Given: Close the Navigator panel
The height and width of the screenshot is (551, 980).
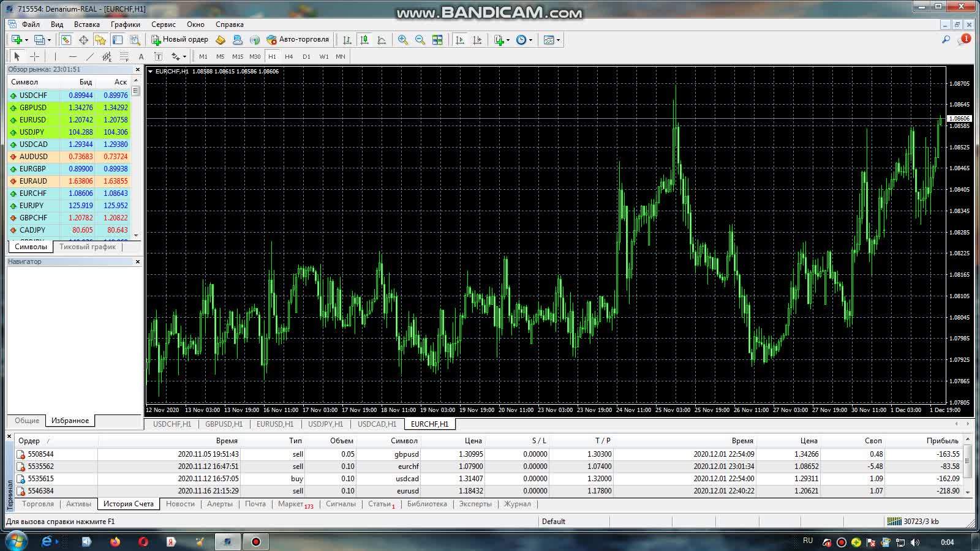Looking at the screenshot, I should point(137,261).
